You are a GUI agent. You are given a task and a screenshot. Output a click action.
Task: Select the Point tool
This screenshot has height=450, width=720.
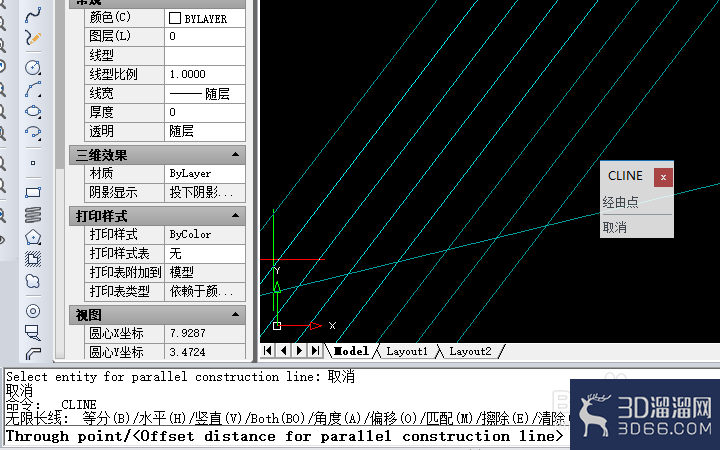pos(33,163)
